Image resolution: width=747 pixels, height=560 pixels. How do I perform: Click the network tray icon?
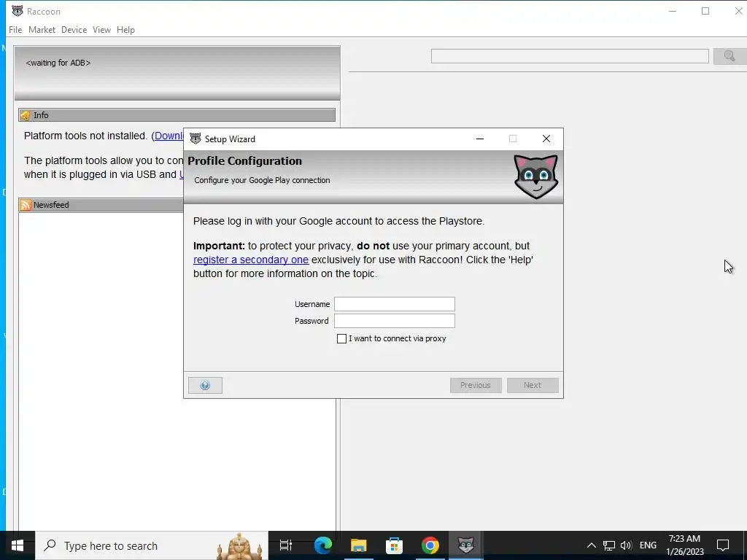click(x=609, y=545)
